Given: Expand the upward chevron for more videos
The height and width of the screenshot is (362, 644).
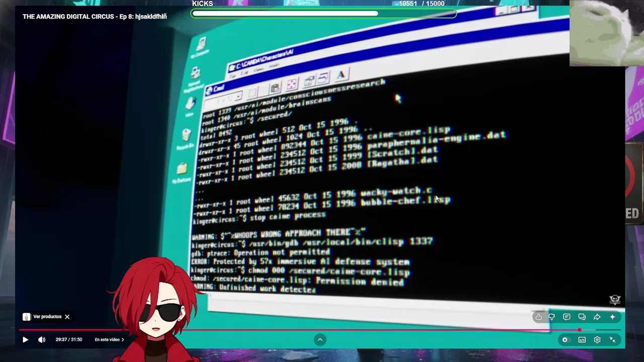Looking at the screenshot, I should point(320,340).
